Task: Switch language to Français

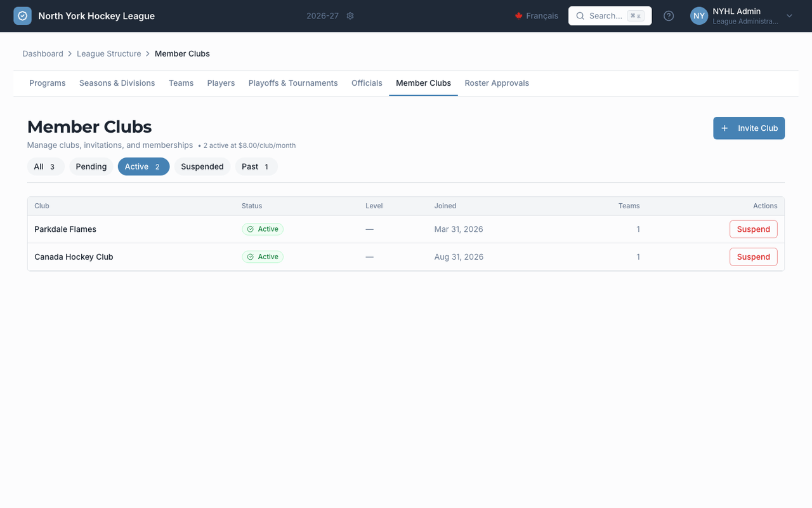Action: coord(537,16)
